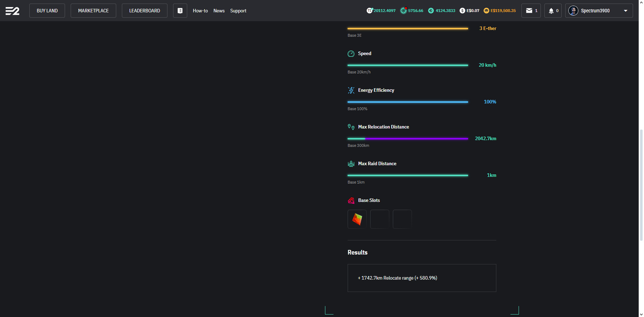Open the mail inbox envelope icon
644x317 pixels.
(529, 11)
